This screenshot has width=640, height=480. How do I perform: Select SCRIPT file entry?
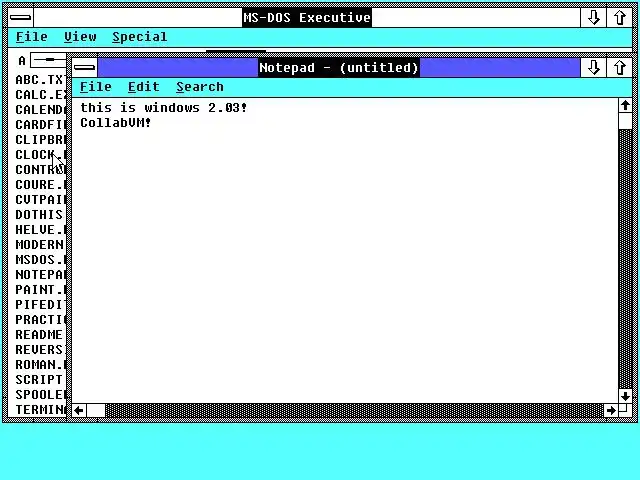(x=39, y=380)
